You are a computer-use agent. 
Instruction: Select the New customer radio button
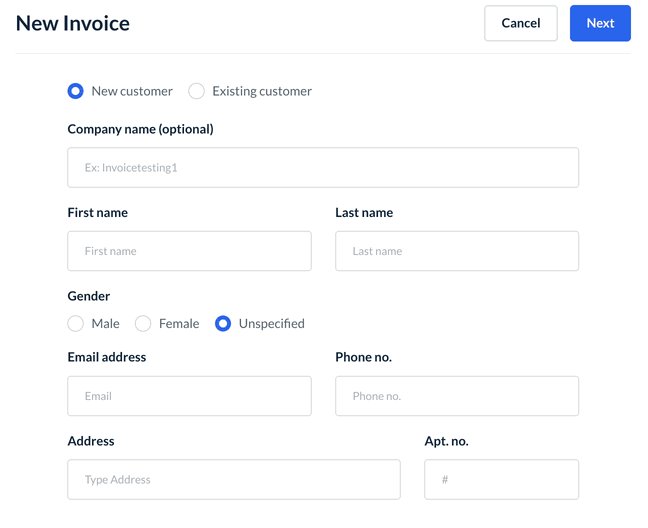pyautogui.click(x=76, y=91)
